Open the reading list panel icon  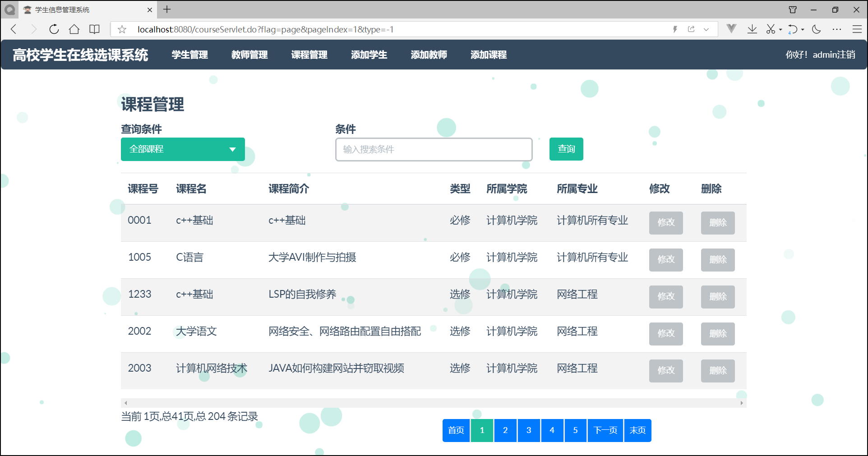(94, 29)
